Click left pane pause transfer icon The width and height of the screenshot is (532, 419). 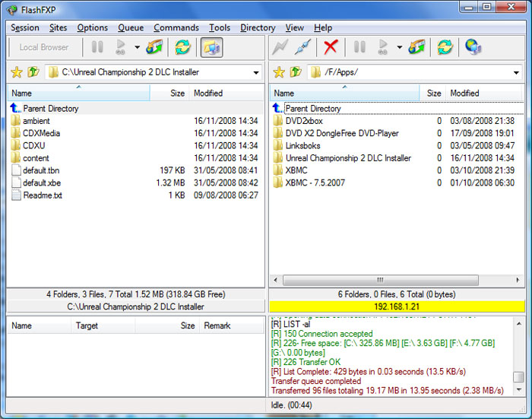[97, 47]
